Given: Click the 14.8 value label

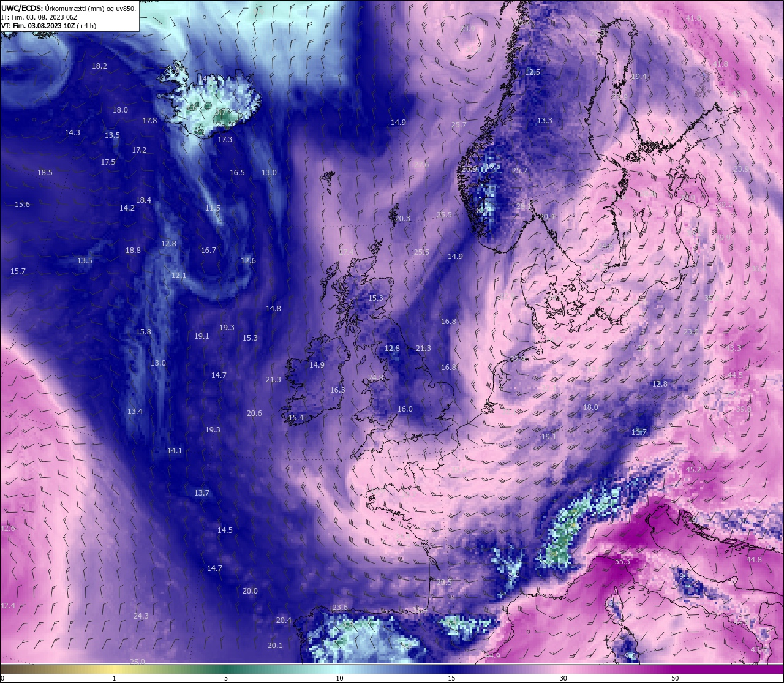Looking at the screenshot, I should 273,308.
